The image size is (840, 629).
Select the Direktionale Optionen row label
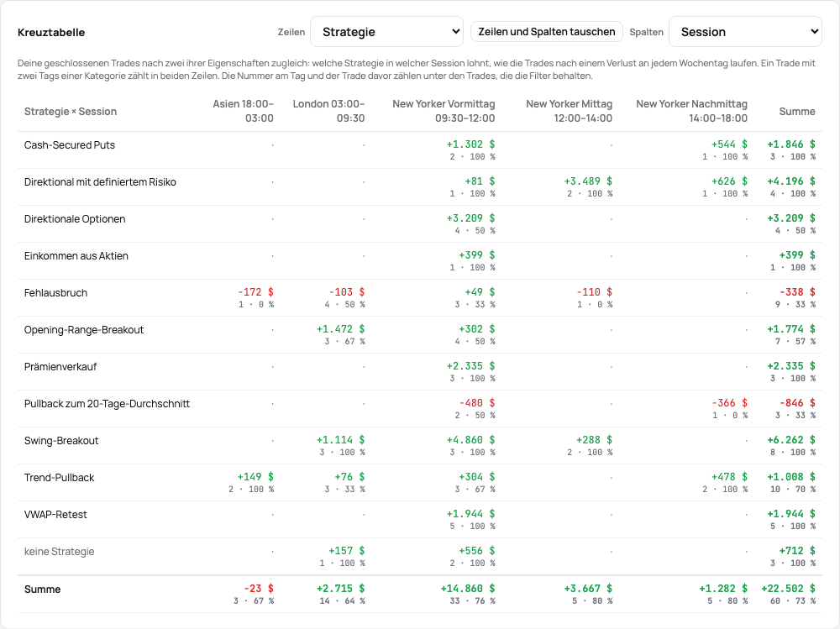75,219
